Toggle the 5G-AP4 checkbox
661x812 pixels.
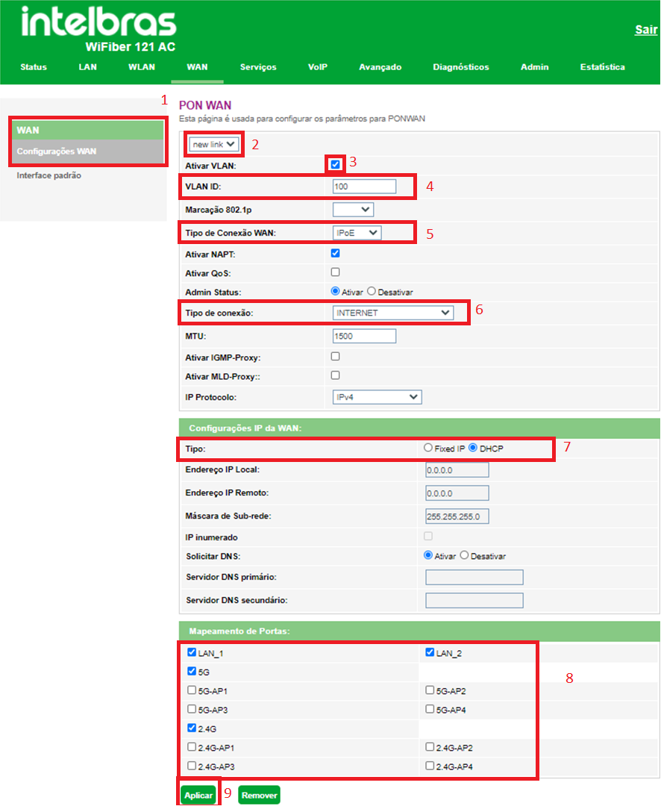coord(430,710)
